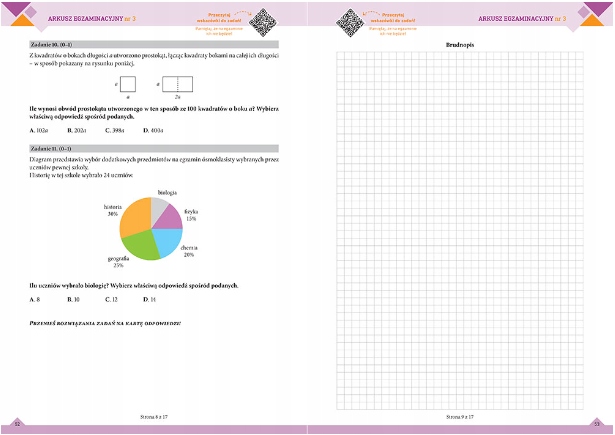Select answer D. 400a in Zadanie 10
This screenshot has height=435, width=615.
(153, 130)
